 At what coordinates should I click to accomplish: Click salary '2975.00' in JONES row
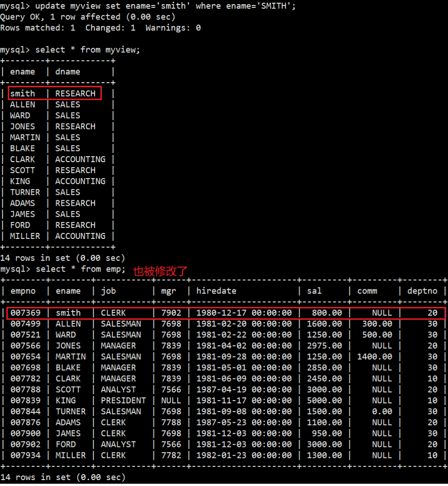coord(324,346)
